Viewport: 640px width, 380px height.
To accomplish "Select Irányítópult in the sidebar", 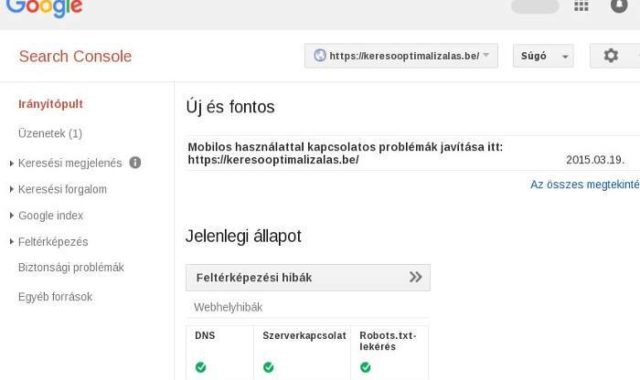I will 51,104.
